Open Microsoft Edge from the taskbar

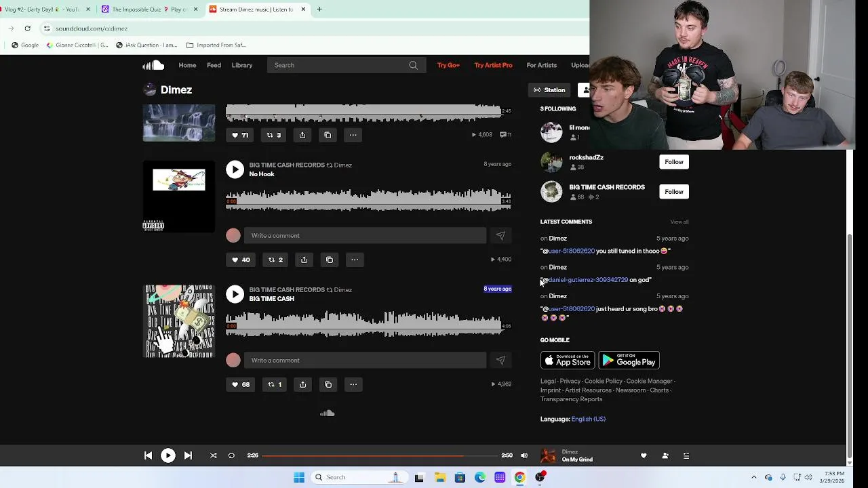pyautogui.click(x=480, y=477)
